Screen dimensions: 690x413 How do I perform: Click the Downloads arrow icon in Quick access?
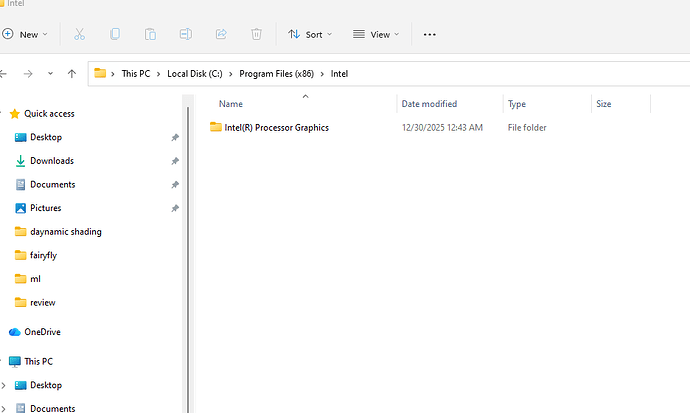click(20, 161)
